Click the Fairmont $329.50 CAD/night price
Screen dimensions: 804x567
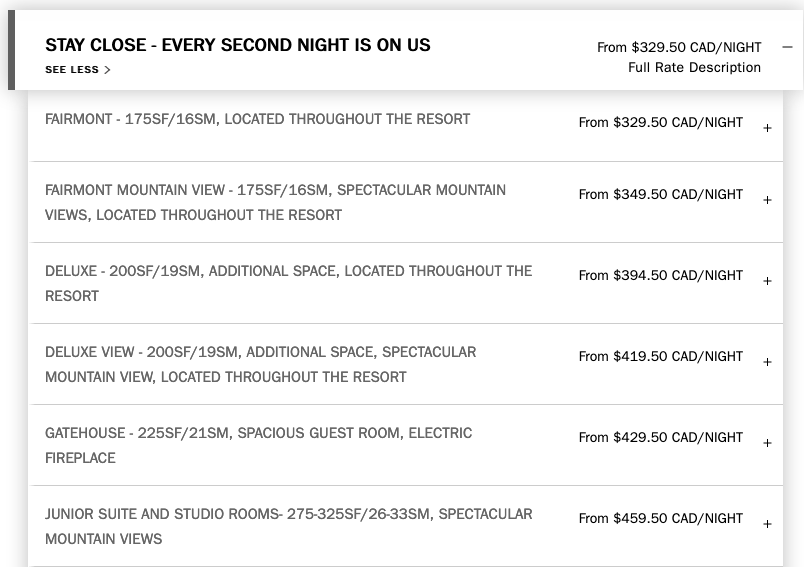661,123
